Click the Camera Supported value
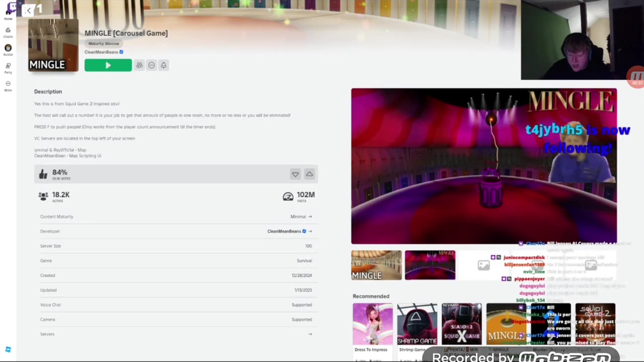This screenshot has height=362, width=644. (302, 319)
